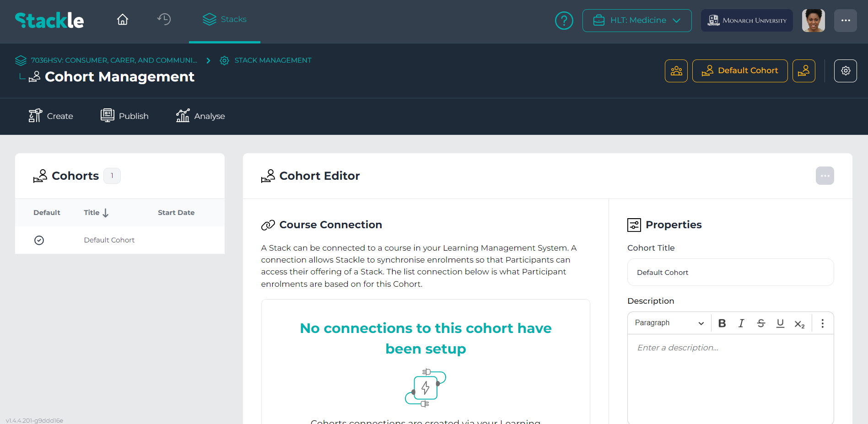Click the history icon in top navigation
The width and height of the screenshot is (868, 424).
click(x=163, y=19)
